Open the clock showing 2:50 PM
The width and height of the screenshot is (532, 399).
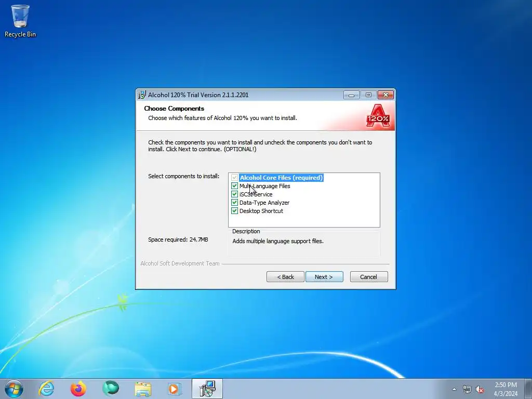[506, 389]
